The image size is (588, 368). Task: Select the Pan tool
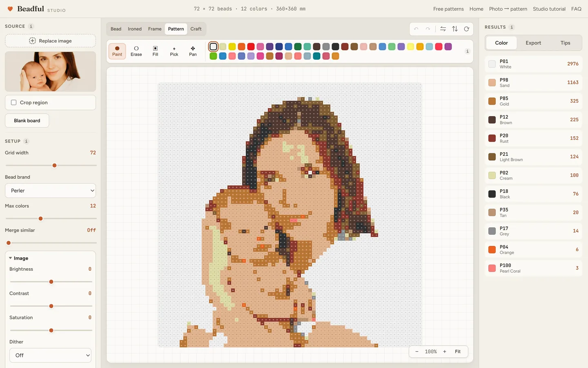[193, 51]
